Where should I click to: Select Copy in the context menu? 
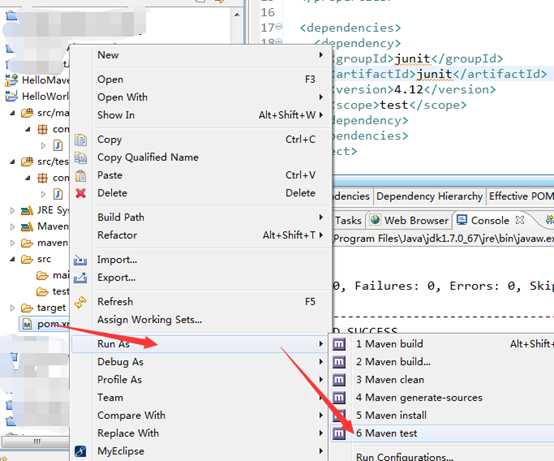(x=201, y=140)
